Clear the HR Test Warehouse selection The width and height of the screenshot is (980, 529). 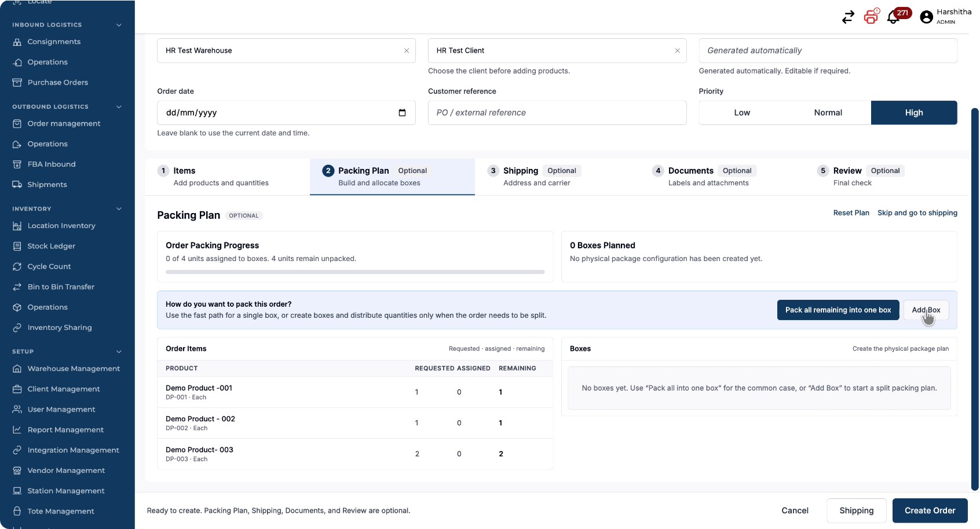pyautogui.click(x=407, y=51)
